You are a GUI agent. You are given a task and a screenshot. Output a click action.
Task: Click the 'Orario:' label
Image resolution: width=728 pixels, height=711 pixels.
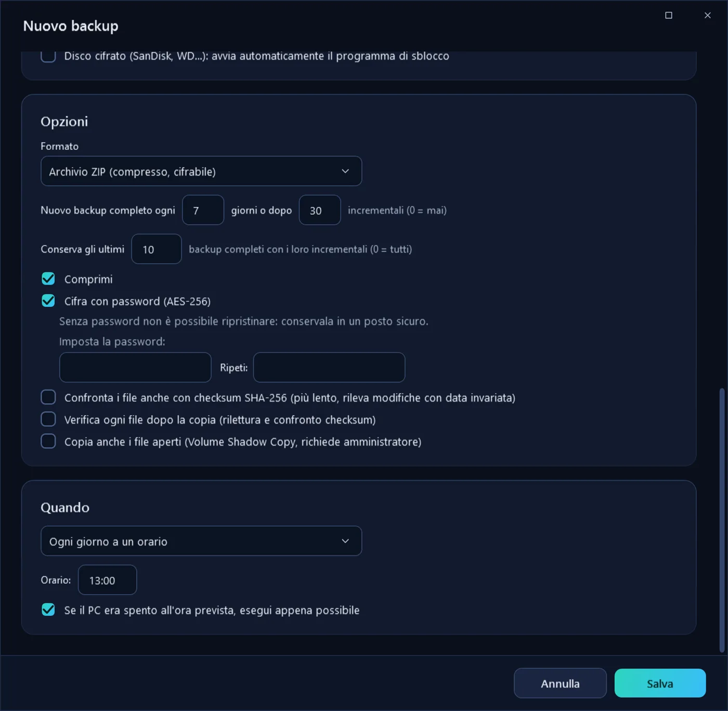pyautogui.click(x=56, y=580)
